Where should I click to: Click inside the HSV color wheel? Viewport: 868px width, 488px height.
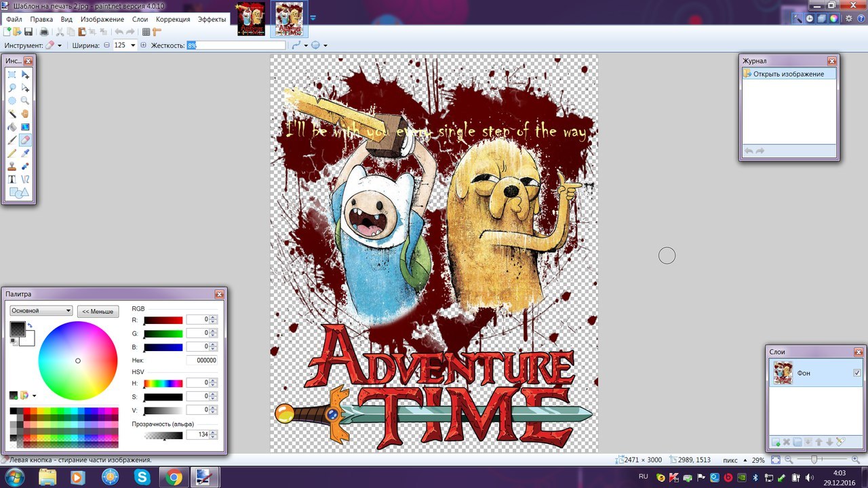(x=77, y=361)
